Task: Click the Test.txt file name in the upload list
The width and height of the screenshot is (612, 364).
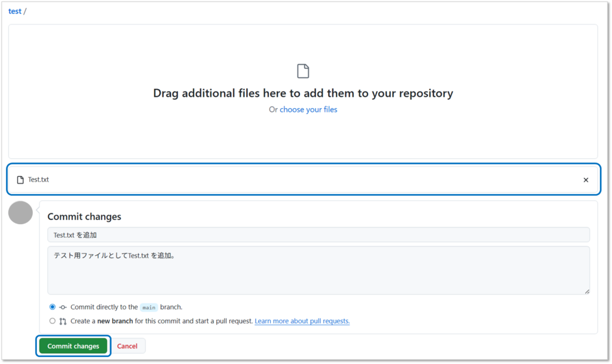Action: [x=38, y=180]
